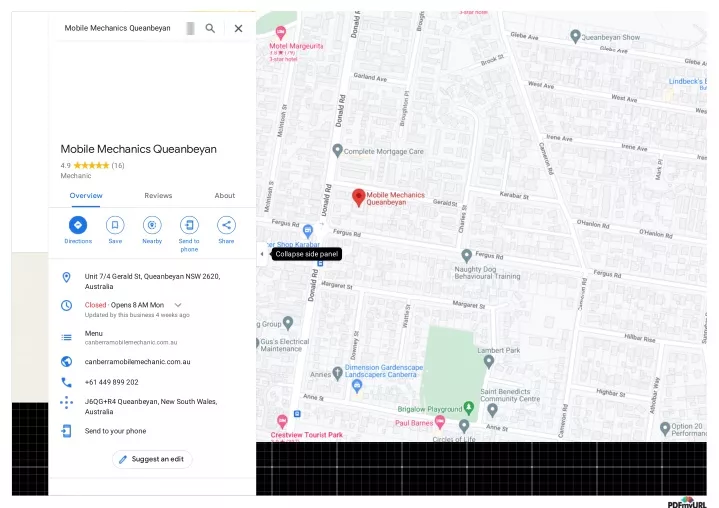Click the menu list icon
The image size is (719, 508).
(x=66, y=337)
